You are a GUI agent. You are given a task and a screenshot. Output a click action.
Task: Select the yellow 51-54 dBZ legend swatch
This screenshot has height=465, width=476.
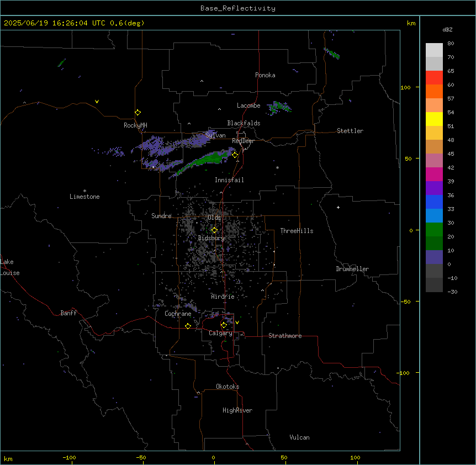point(434,119)
